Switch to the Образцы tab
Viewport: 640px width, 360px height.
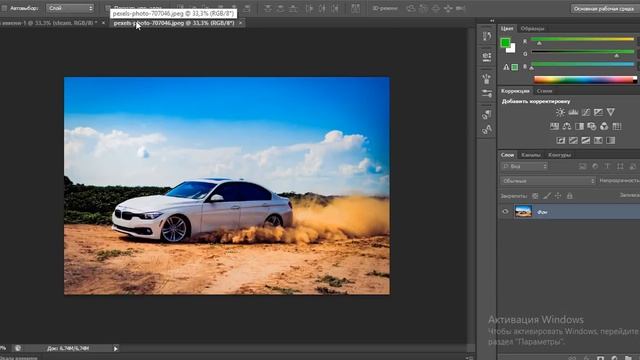point(532,29)
